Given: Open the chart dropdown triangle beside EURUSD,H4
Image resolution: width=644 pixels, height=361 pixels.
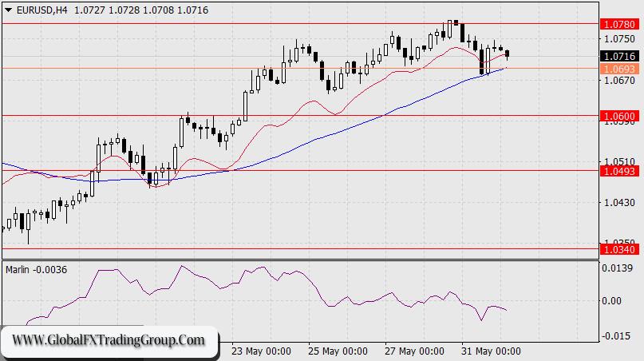Looking at the screenshot, I should 9,10.
